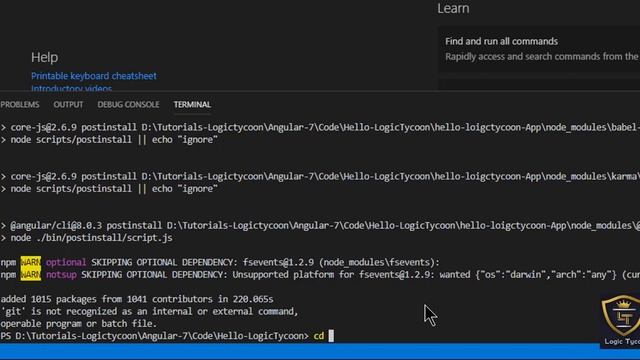Click the magenta 'optional' word in npm warning
Screen dimensions: 640x360
point(66,262)
